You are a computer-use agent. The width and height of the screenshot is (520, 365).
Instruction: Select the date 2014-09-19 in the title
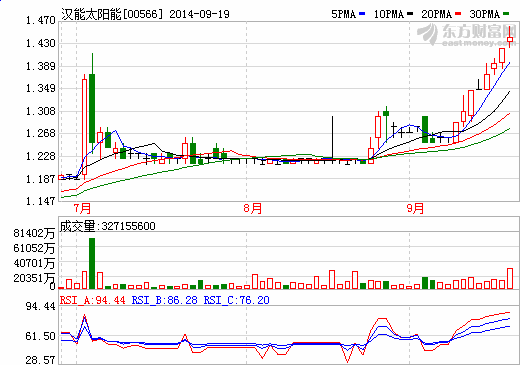point(199,14)
